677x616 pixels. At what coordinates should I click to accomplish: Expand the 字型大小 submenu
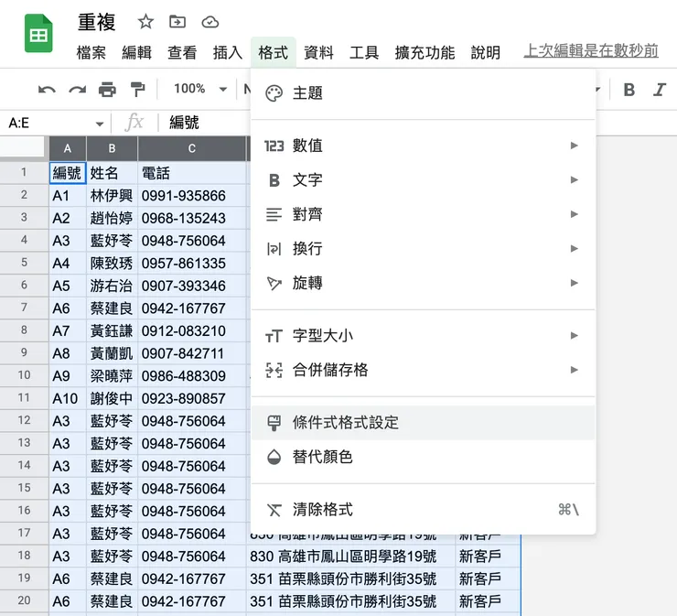(423, 336)
